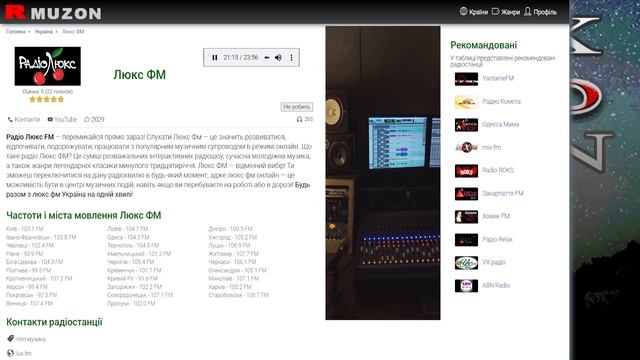640x360 pixels.
Task: Open Радіо Relax recommended station
Action: [x=497, y=240]
